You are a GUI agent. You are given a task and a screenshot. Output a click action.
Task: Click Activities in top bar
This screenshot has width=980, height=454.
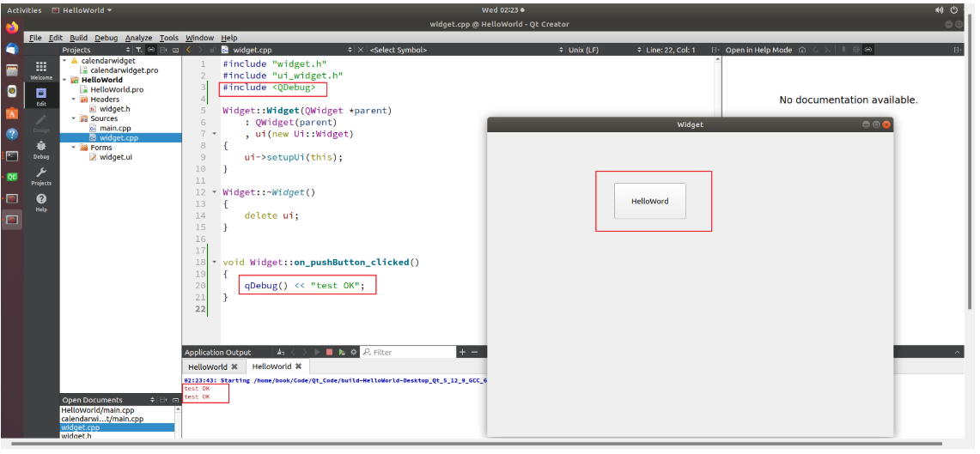[x=24, y=10]
